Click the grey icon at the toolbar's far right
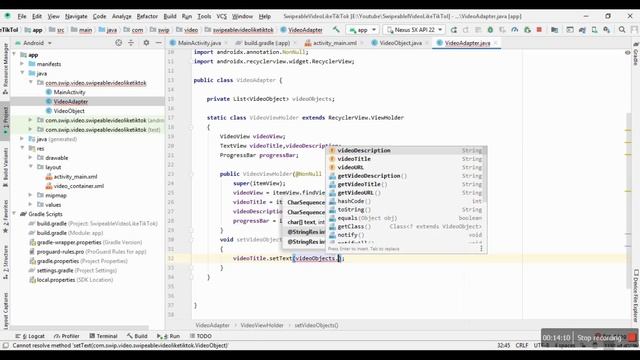The width and height of the screenshot is (640, 360). click(x=634, y=30)
